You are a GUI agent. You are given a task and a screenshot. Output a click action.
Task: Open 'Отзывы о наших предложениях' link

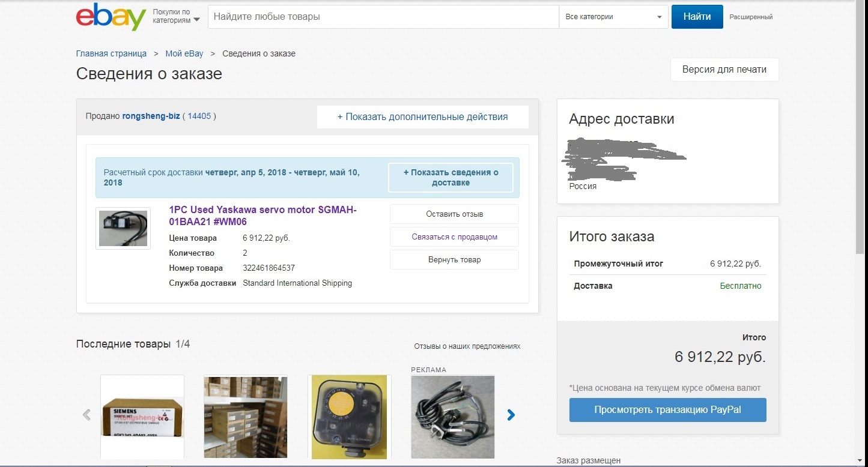click(467, 346)
